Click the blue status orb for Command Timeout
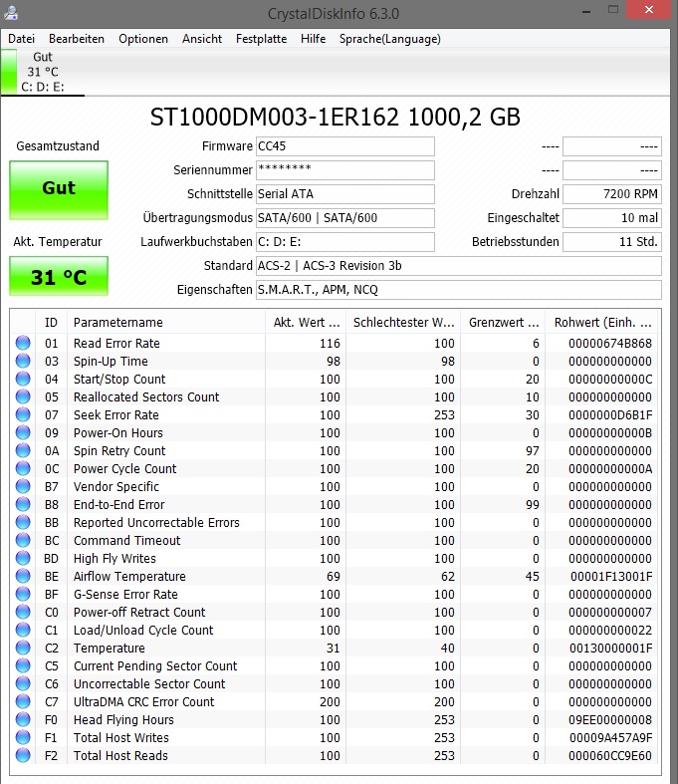This screenshot has height=784, width=678. [x=23, y=541]
